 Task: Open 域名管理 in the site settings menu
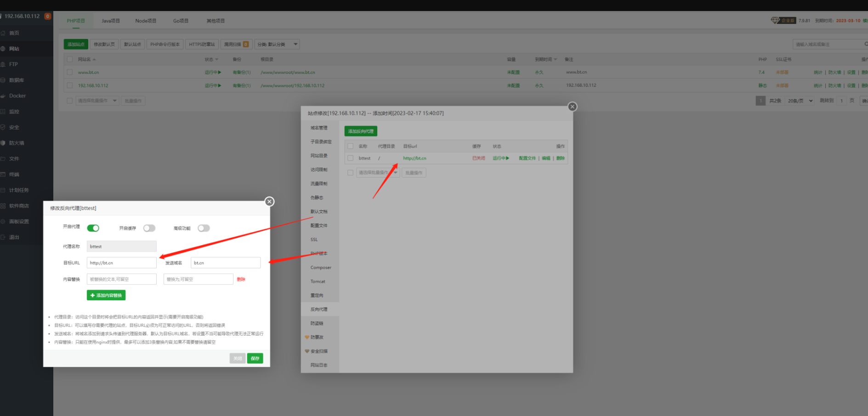320,128
